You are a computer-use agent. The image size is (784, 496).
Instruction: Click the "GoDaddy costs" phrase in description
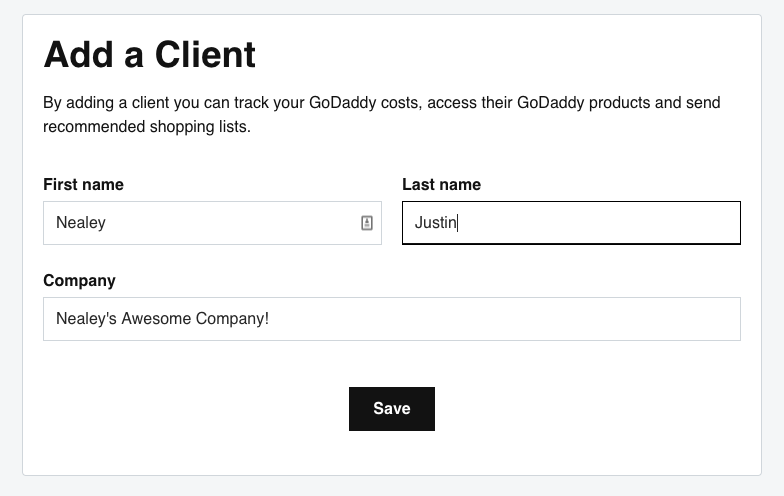tap(364, 102)
